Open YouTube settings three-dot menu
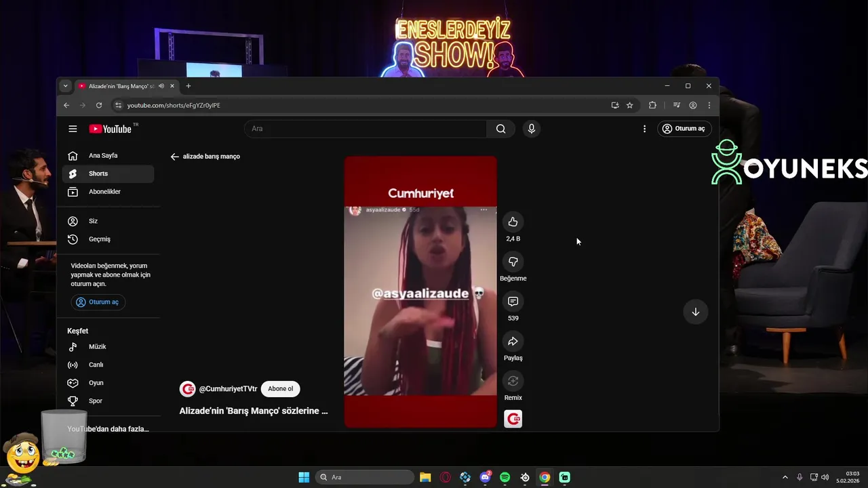 [644, 129]
